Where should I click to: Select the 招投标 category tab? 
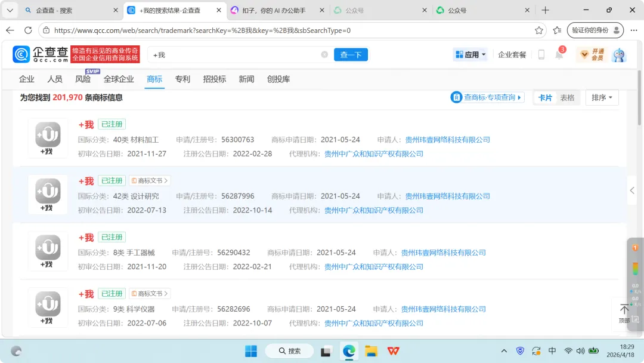click(215, 79)
